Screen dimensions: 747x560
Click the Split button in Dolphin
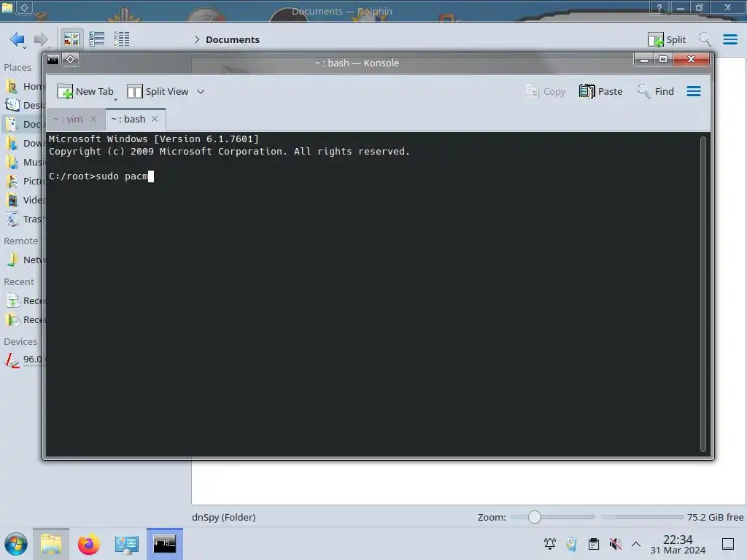667,39
